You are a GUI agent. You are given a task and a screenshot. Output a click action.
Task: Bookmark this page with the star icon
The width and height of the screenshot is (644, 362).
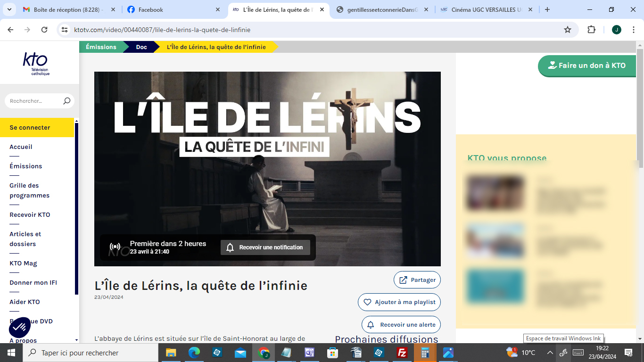[x=568, y=30]
